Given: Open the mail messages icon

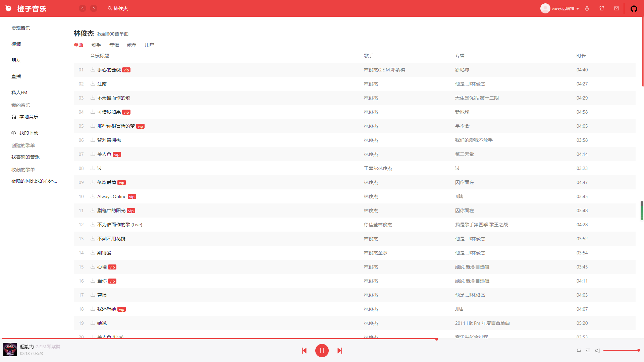Looking at the screenshot, I should click(x=616, y=8).
